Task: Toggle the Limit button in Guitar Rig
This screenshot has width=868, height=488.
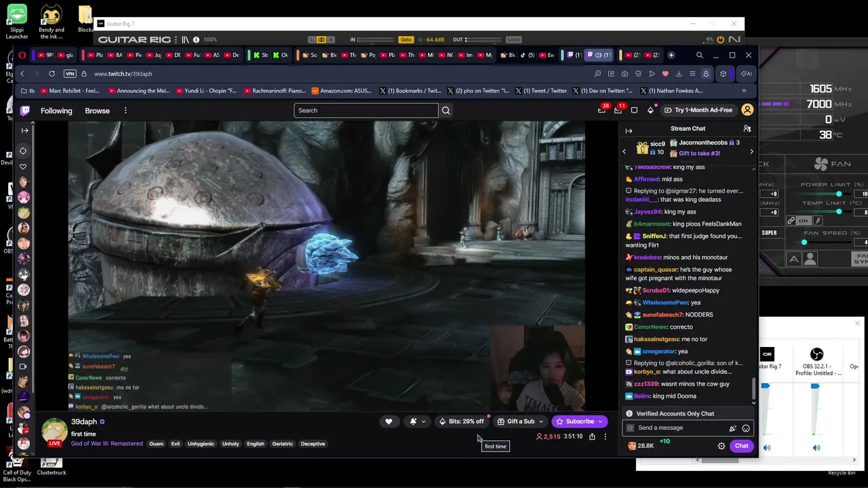Action: click(513, 40)
